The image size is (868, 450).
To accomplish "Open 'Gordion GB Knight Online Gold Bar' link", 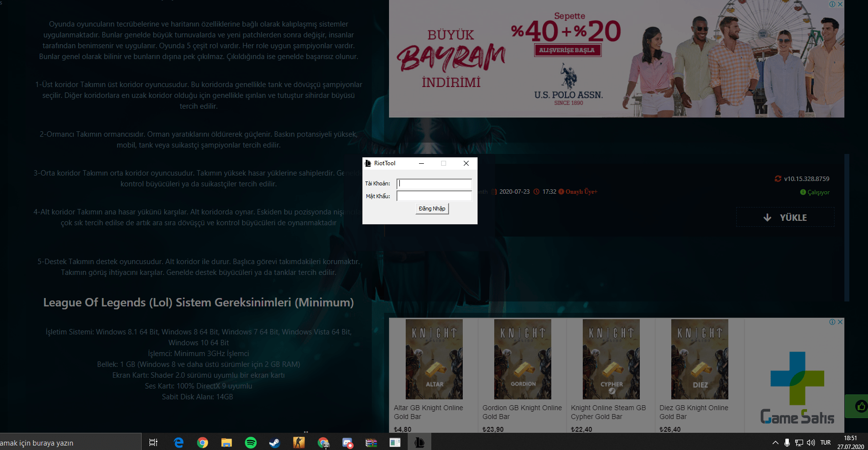I will pyautogui.click(x=522, y=412).
